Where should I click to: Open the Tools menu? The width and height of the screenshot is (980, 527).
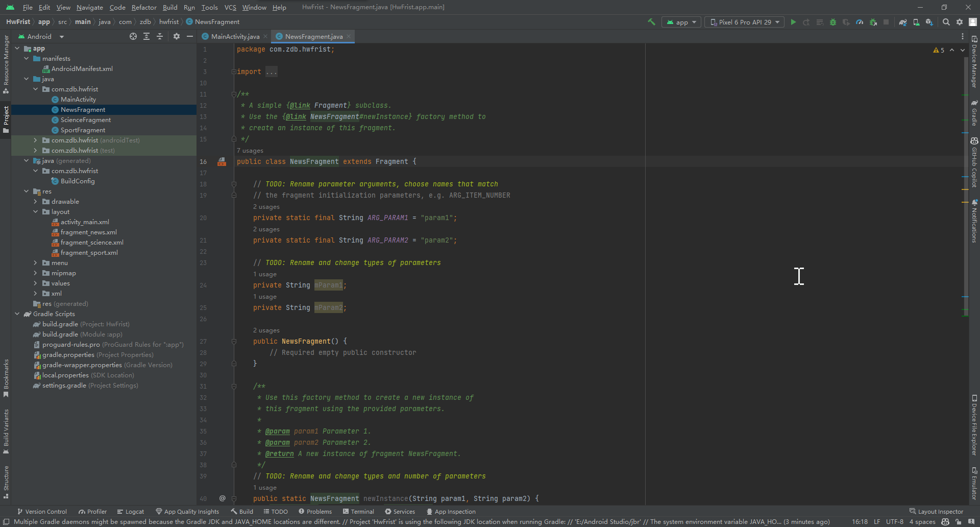click(209, 7)
